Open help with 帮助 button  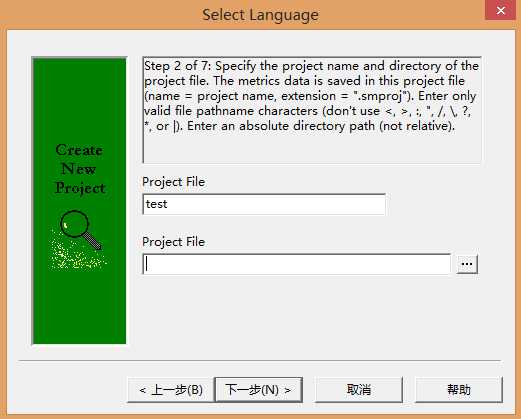point(459,390)
